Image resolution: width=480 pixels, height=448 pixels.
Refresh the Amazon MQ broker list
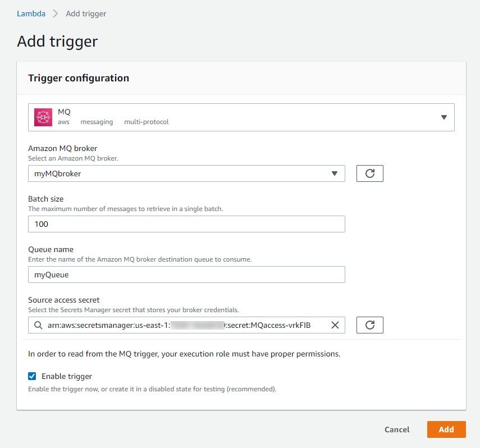tap(370, 173)
